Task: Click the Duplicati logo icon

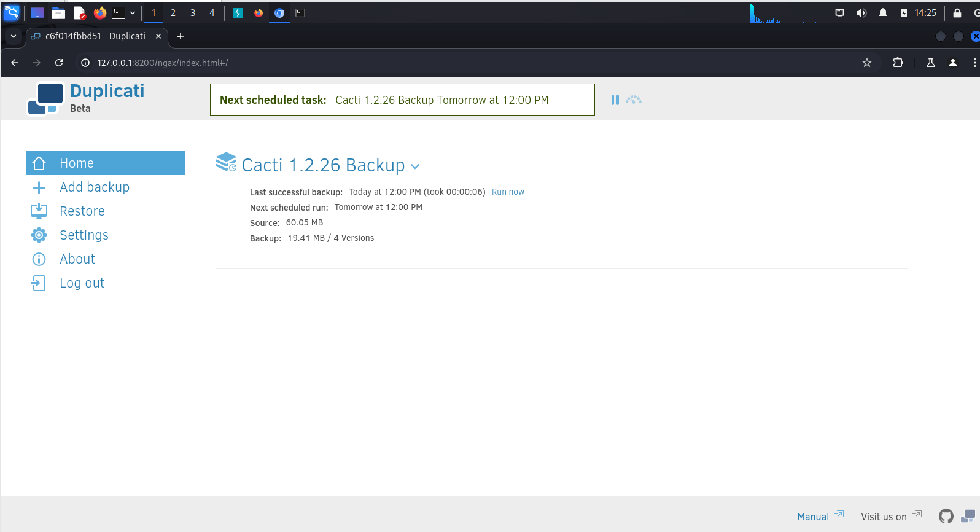Action: (x=45, y=99)
